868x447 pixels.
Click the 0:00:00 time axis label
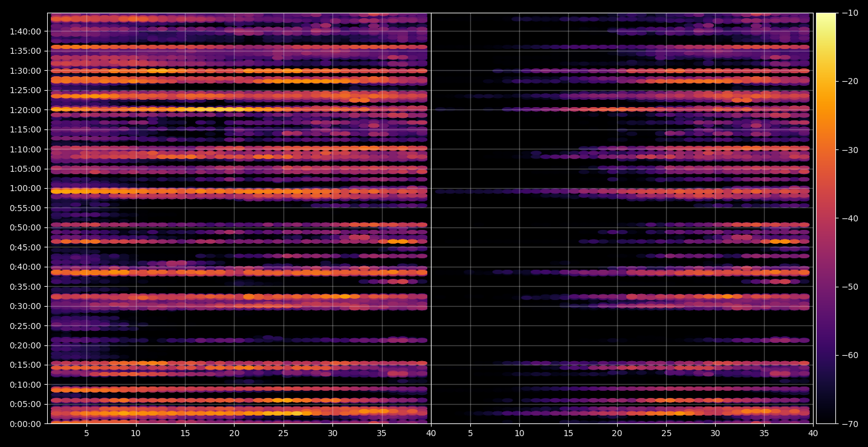[x=25, y=424]
